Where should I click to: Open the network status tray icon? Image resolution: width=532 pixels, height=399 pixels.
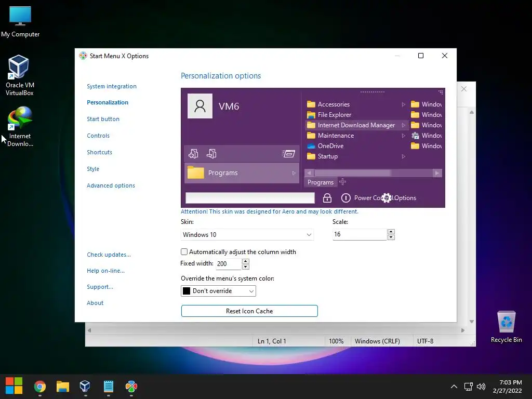(469, 387)
